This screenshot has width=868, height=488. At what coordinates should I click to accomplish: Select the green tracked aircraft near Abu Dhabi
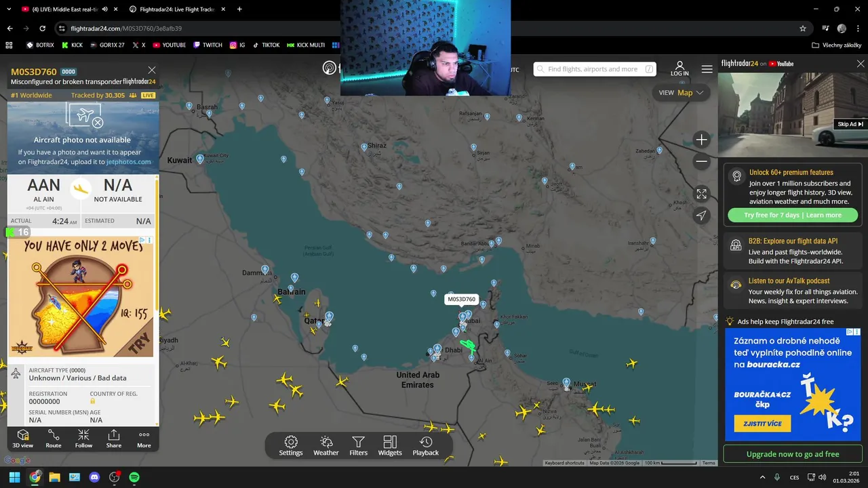[467, 346]
